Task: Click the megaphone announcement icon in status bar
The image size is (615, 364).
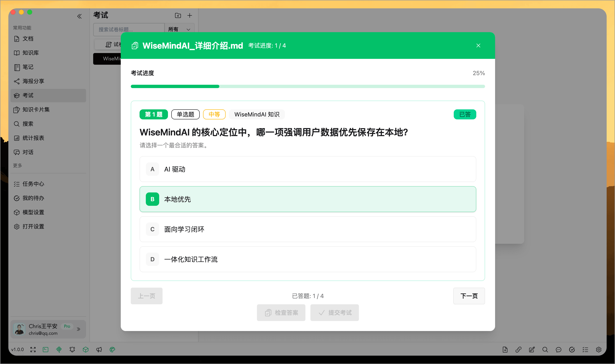Action: point(99,350)
